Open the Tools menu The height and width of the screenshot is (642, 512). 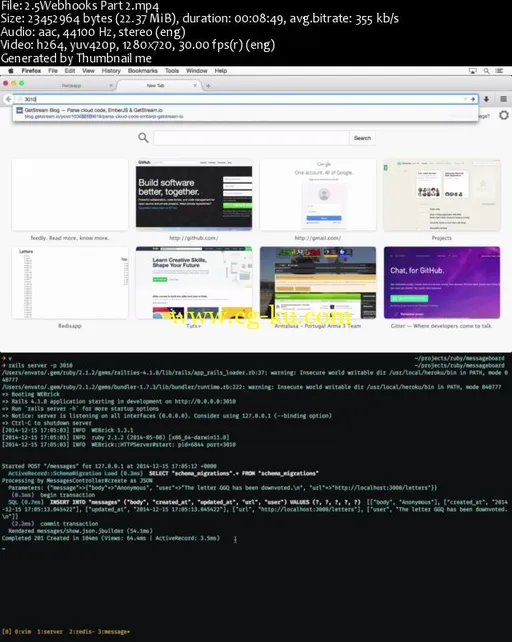click(172, 71)
